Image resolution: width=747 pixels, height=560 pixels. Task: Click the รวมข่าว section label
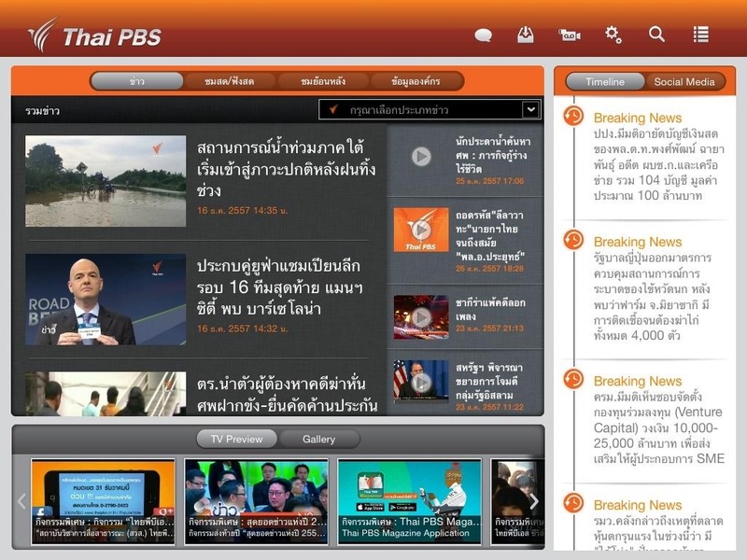click(42, 111)
